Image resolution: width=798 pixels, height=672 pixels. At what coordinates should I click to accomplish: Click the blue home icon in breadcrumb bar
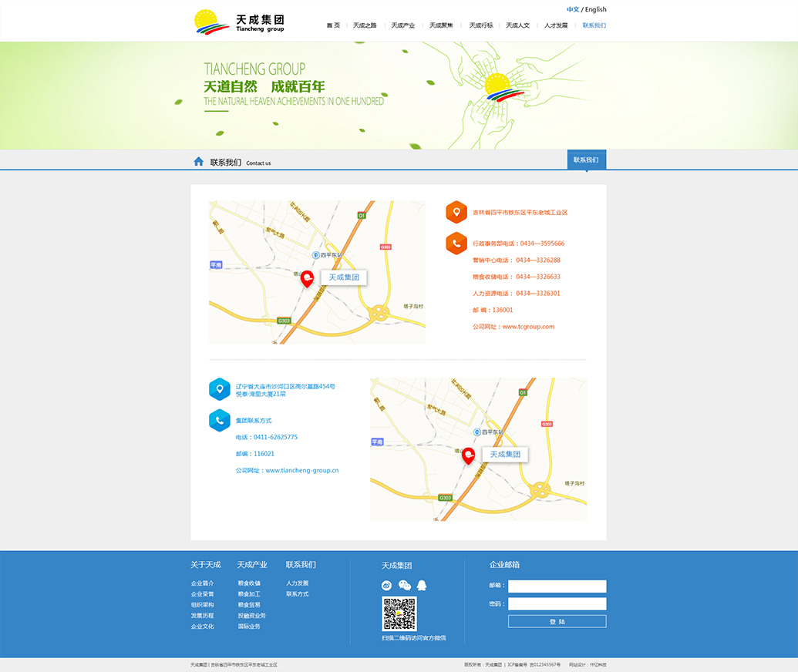(x=198, y=162)
